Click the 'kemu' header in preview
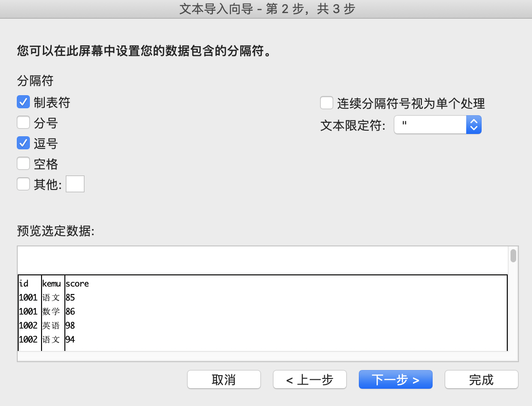532x406 pixels. 52,284
